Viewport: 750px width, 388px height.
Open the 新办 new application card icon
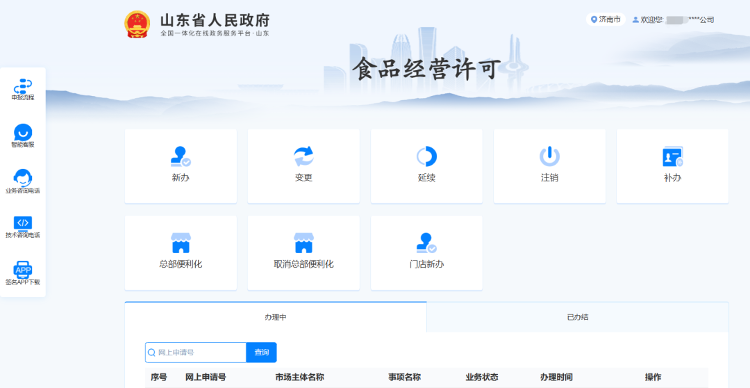[x=181, y=156]
